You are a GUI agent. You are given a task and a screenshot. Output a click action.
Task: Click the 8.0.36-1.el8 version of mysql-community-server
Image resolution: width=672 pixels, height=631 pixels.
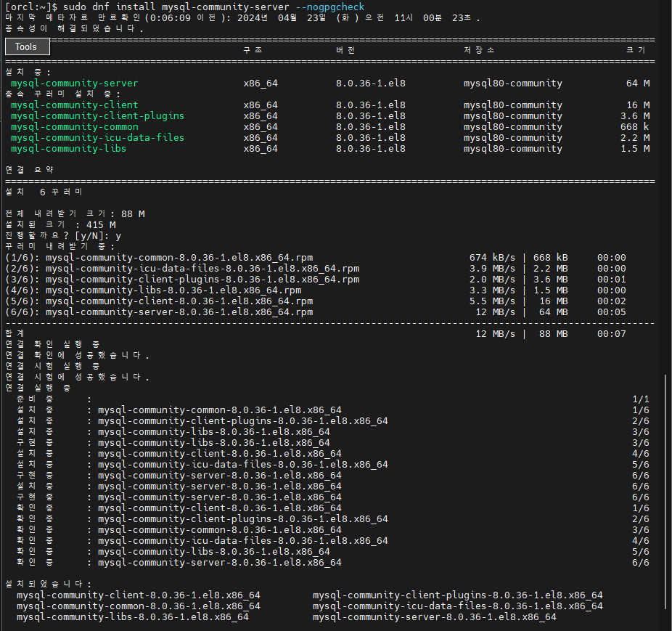[x=371, y=84]
